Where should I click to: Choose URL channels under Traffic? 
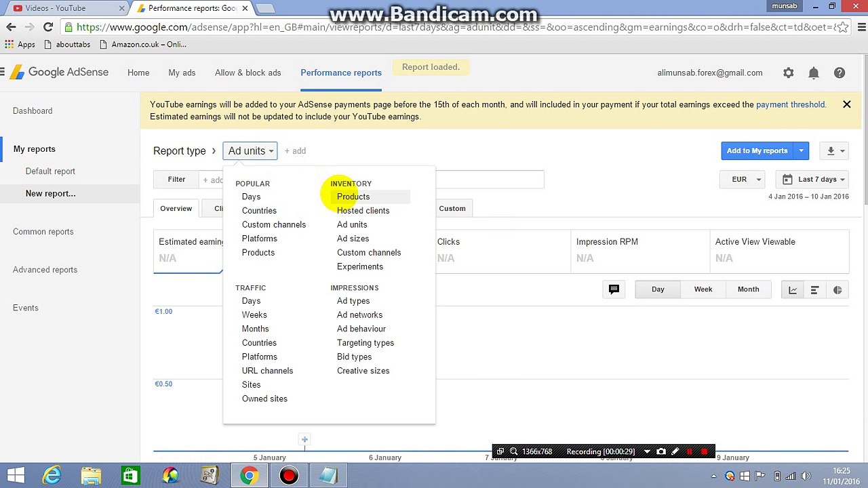267,371
